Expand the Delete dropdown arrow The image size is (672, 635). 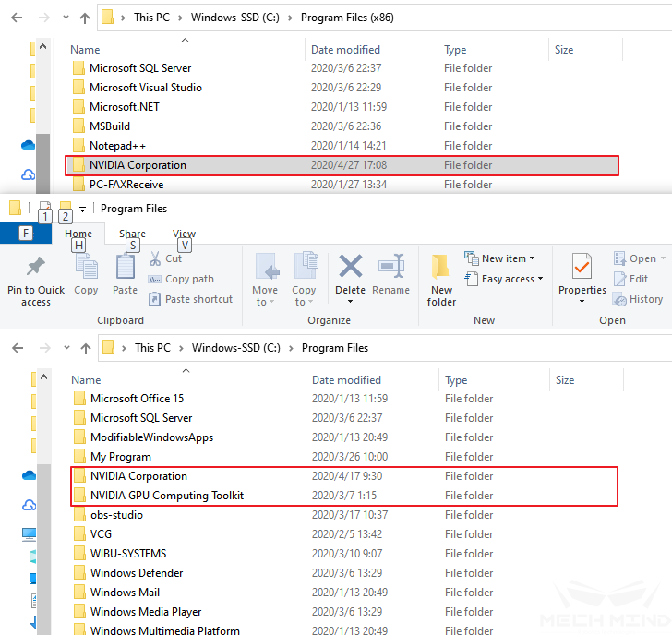(x=350, y=302)
